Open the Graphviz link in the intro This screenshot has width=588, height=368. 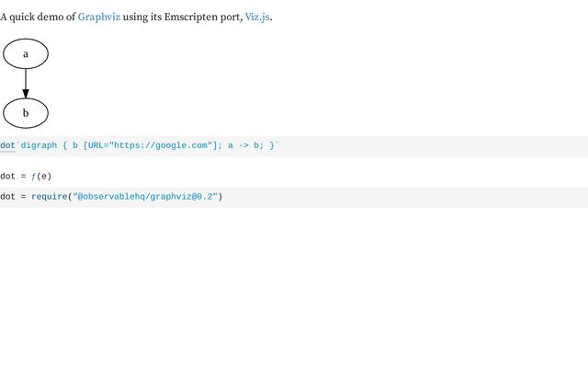tap(98, 17)
